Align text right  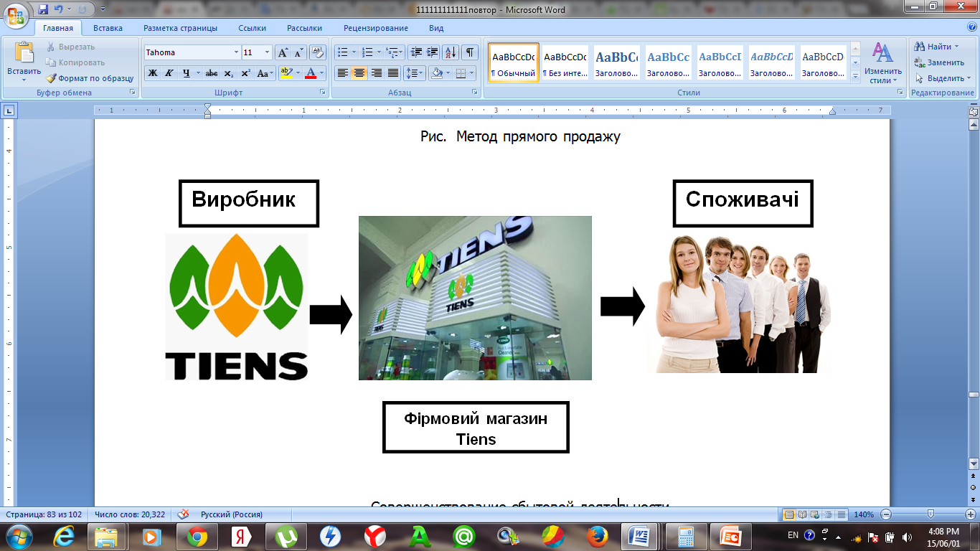click(376, 73)
